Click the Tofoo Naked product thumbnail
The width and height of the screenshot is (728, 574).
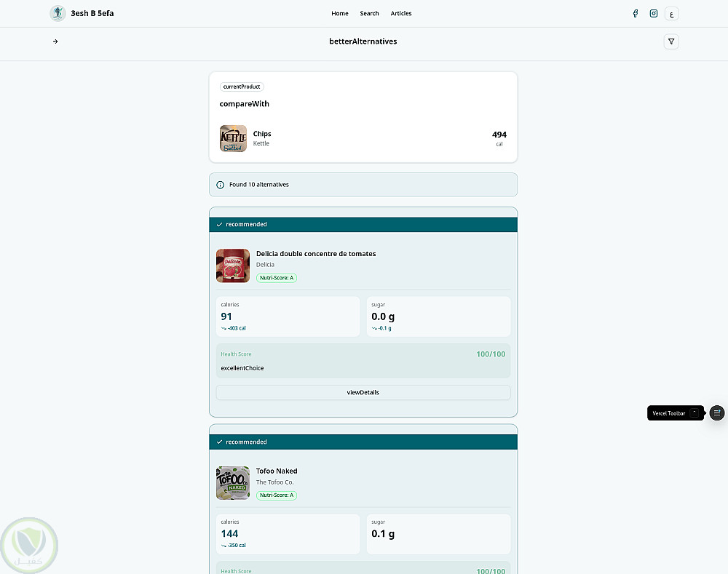tap(233, 483)
